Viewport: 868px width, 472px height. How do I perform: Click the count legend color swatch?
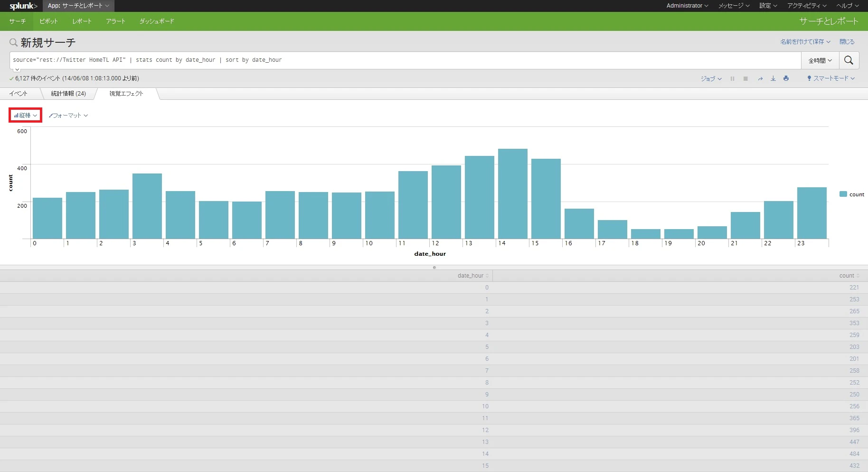click(x=843, y=194)
